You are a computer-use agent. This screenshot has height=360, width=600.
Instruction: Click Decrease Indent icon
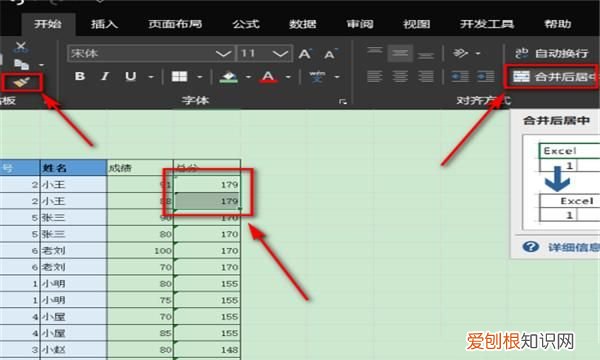(x=460, y=77)
